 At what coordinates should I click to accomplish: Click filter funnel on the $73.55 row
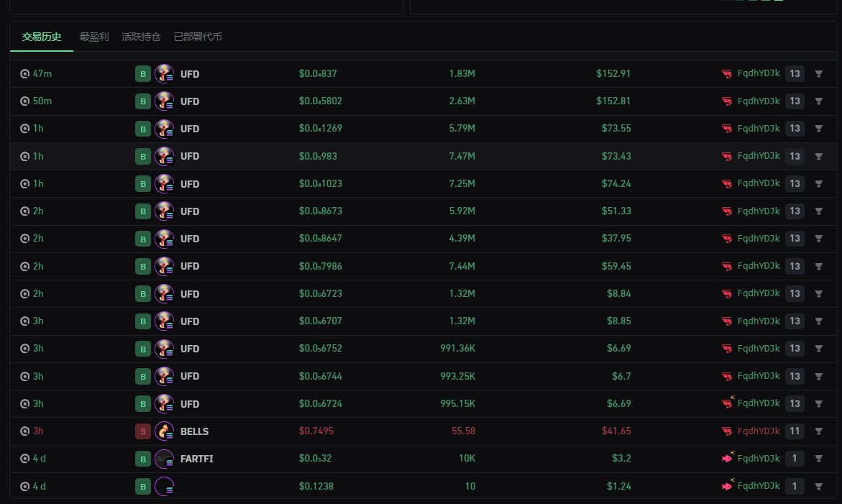(x=818, y=128)
